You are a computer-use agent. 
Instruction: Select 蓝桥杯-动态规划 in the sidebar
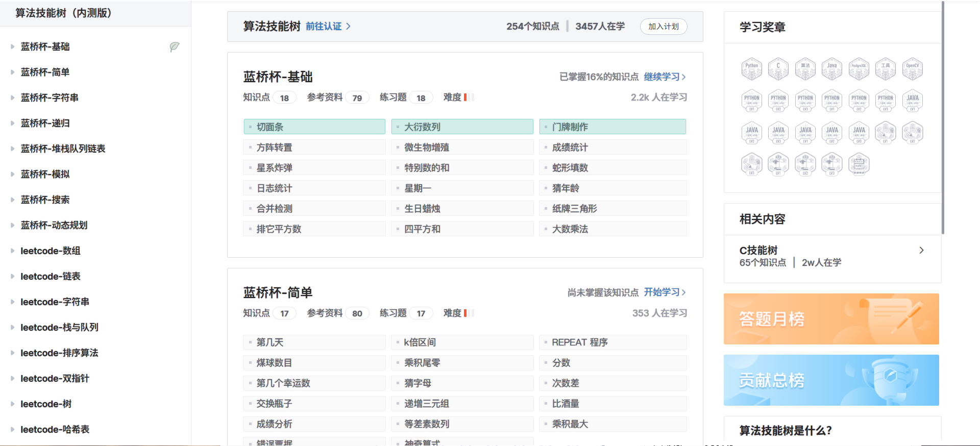tap(54, 225)
